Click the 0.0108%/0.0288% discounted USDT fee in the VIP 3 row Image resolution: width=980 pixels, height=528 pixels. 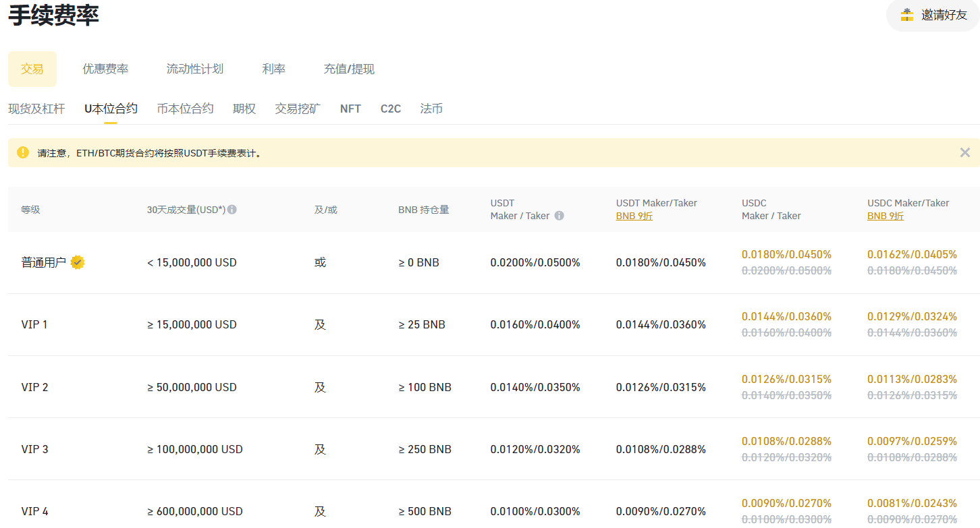661,449
